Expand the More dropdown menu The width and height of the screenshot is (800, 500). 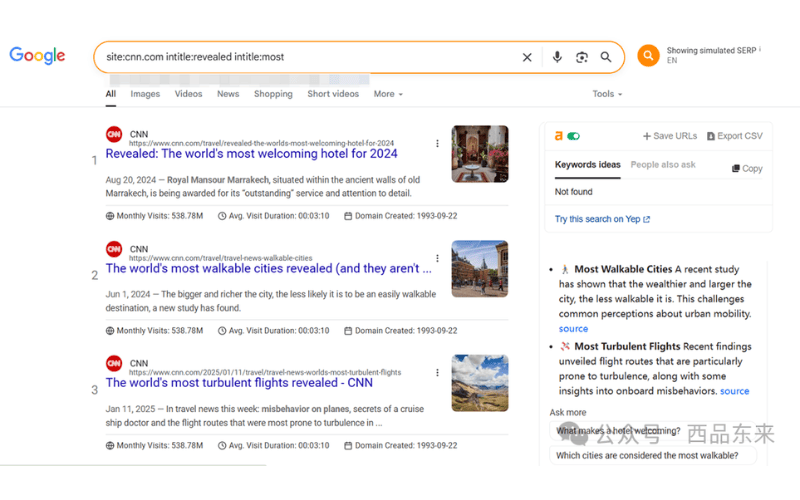pyautogui.click(x=388, y=94)
